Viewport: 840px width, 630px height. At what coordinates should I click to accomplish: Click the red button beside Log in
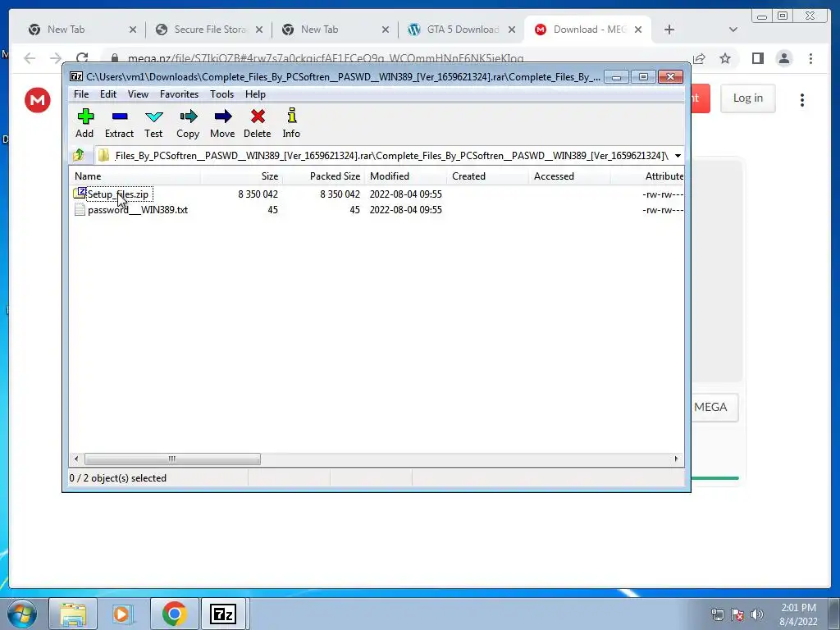click(701, 98)
